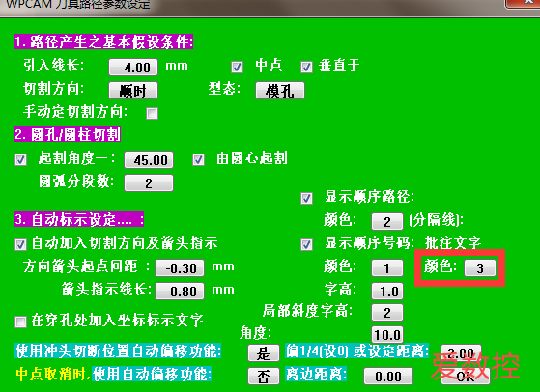Toggle 显示顺序路径 checkbox

(x=306, y=198)
